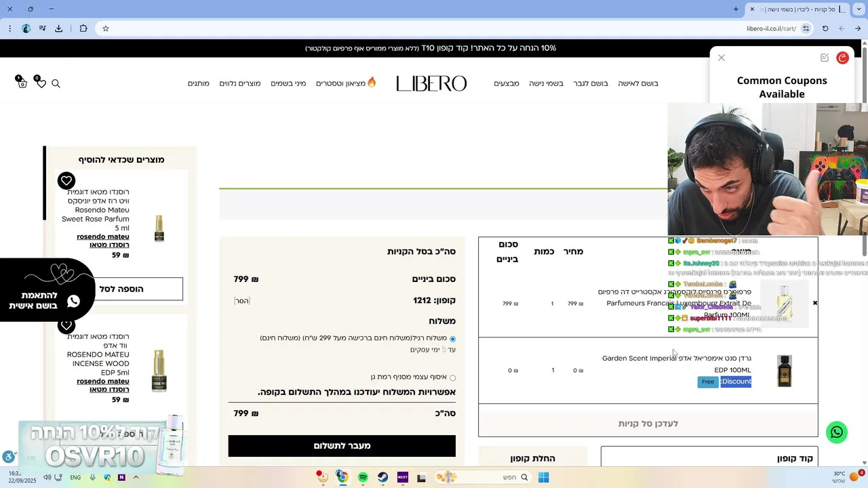This screenshot has height=488, width=868.
Task: Select self-pickup from Ramat Gan radio option
Action: coord(452,378)
